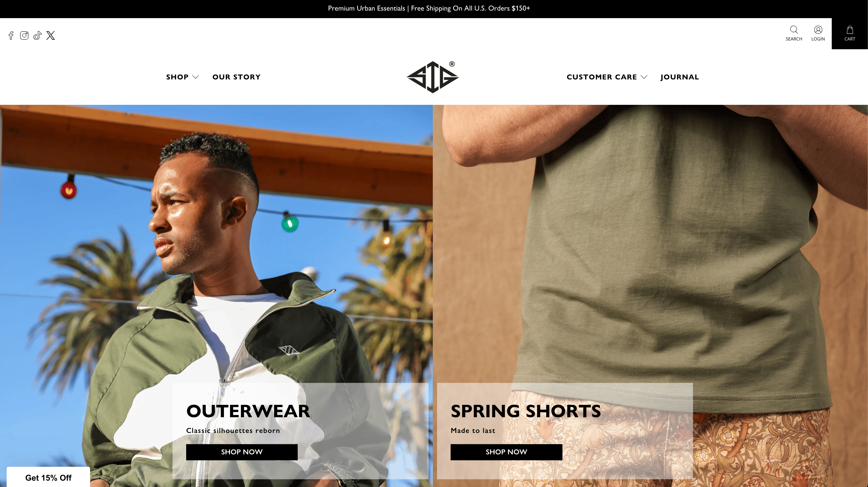
Task: Select the Outerwear banner heading
Action: coord(248,411)
